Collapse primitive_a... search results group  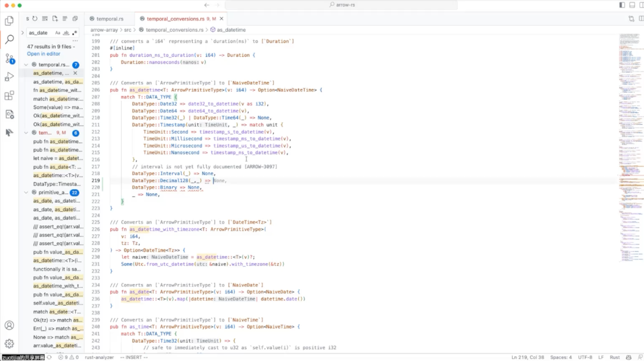[x=26, y=192]
